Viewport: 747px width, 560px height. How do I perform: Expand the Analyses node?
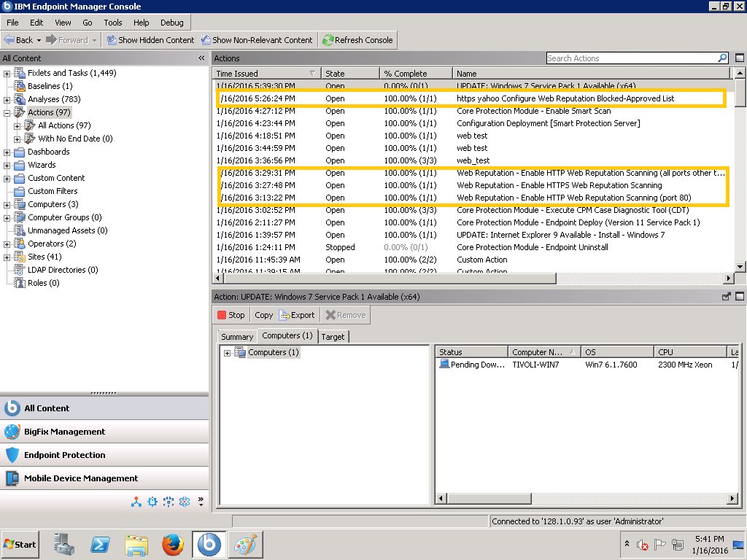pyautogui.click(x=7, y=99)
